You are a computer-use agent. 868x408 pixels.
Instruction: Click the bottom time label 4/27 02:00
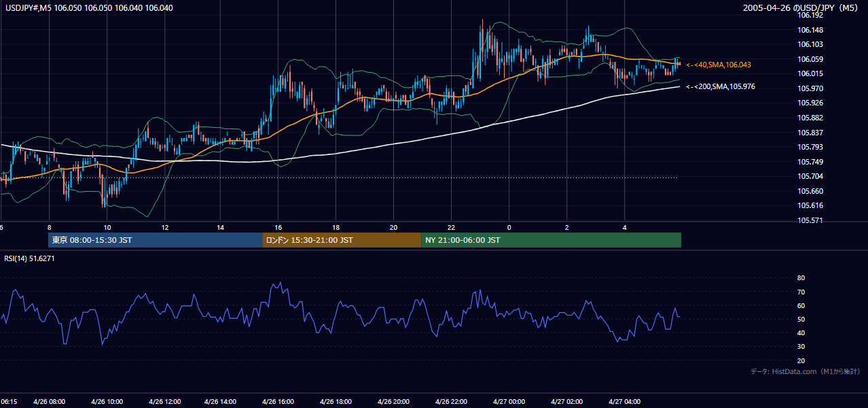point(565,402)
